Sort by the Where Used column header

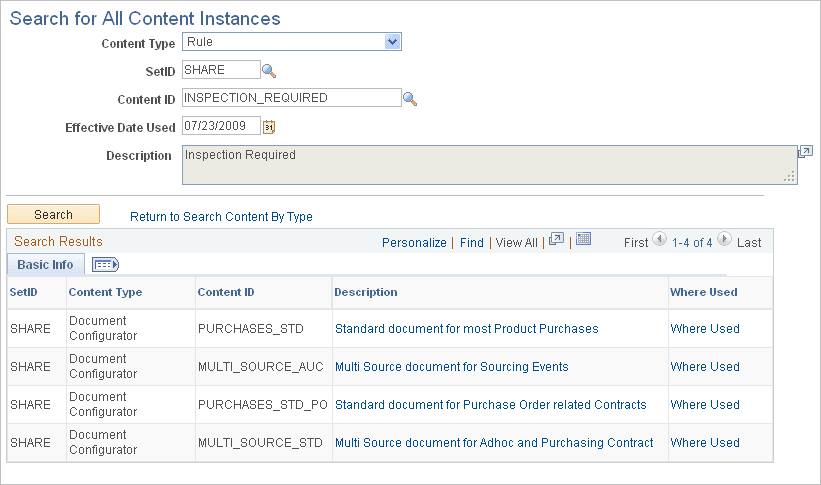tap(704, 292)
